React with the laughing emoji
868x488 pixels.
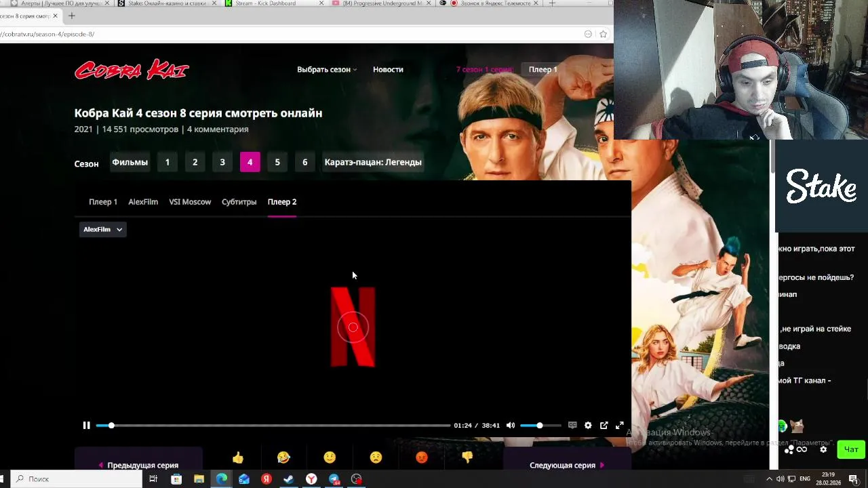[x=283, y=458]
